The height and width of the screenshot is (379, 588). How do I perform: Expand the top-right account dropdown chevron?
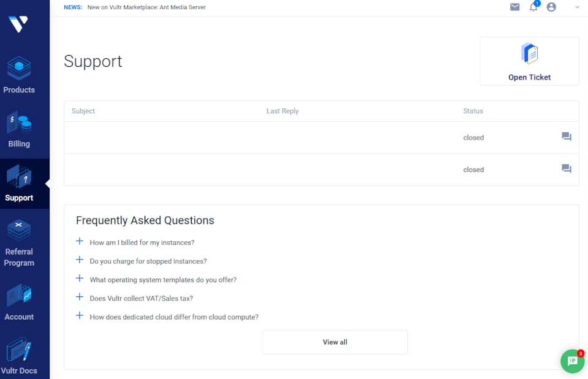(577, 7)
